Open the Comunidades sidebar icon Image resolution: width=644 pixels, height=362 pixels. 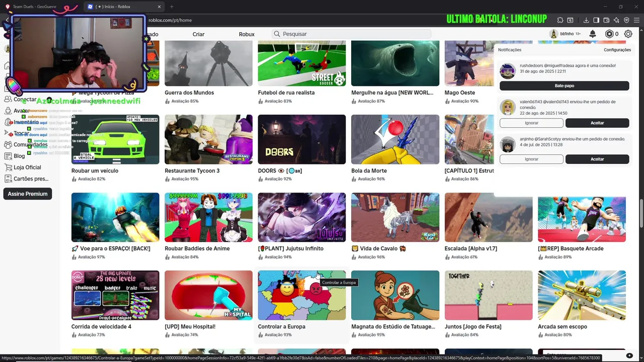8,145
